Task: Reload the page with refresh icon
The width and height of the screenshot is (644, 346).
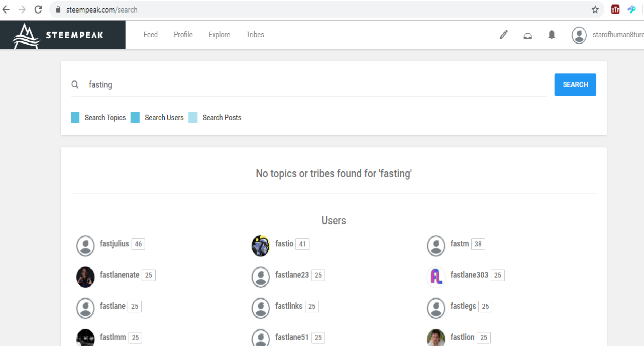Action: 38,10
